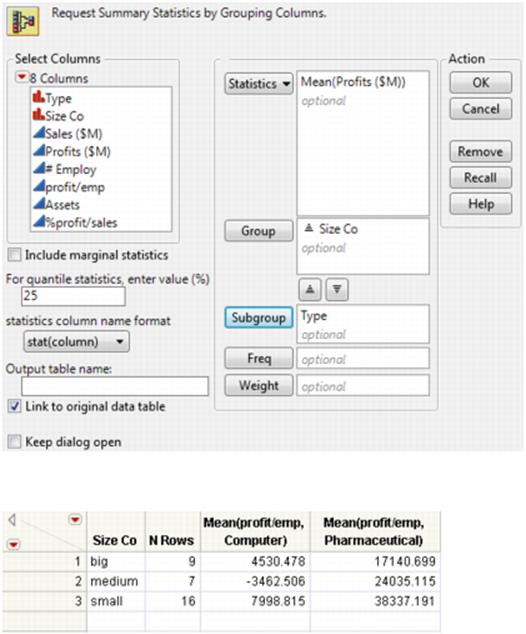Select the Profits ($M) column in Select Columns
The height and width of the screenshot is (634, 526).
click(78, 152)
